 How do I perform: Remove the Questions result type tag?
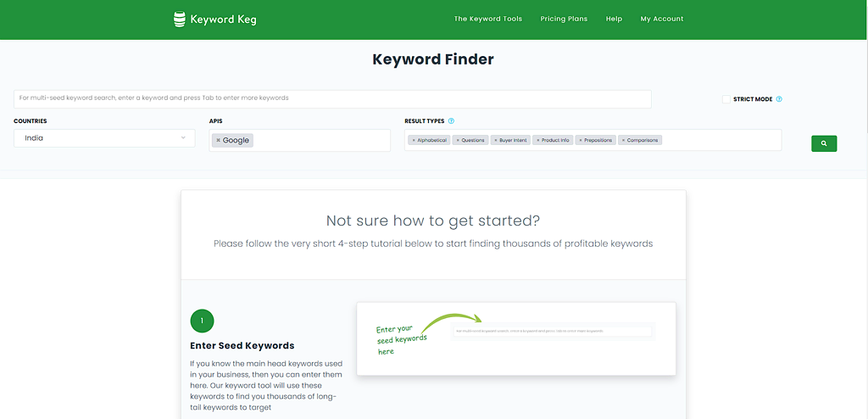tap(458, 140)
